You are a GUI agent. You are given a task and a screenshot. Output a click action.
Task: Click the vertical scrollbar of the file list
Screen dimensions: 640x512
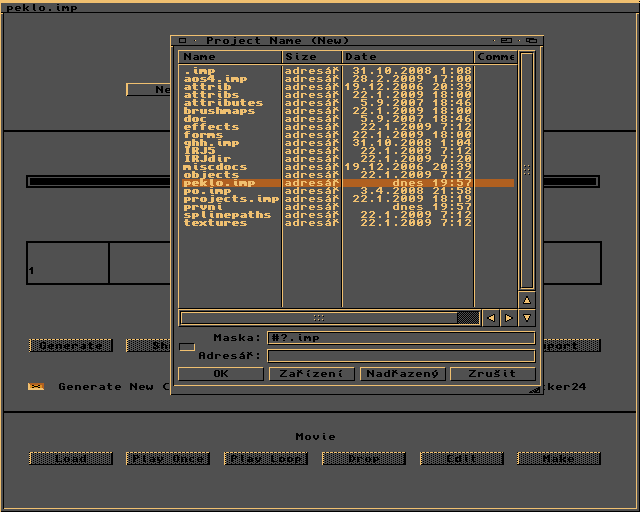click(x=527, y=170)
